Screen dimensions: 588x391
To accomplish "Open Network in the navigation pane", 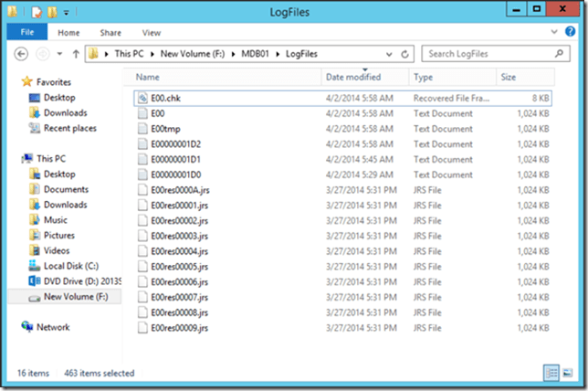I will (x=53, y=327).
